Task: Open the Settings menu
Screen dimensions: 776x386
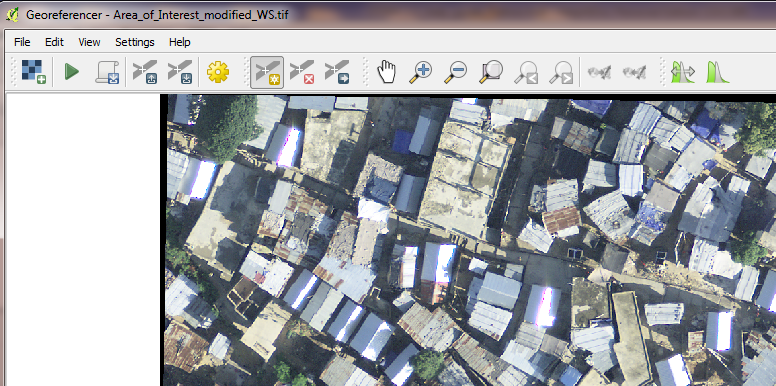Action: point(135,42)
